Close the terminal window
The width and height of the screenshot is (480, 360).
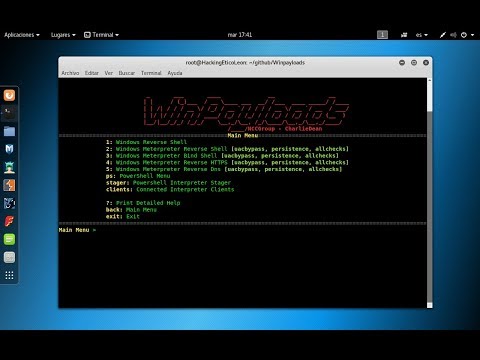point(426,62)
